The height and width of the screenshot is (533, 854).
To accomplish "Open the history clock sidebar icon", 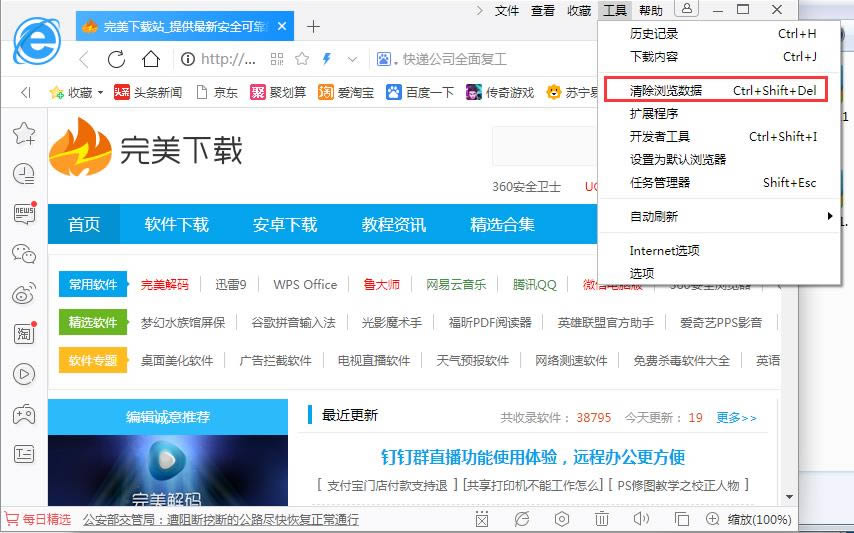I will [x=24, y=173].
